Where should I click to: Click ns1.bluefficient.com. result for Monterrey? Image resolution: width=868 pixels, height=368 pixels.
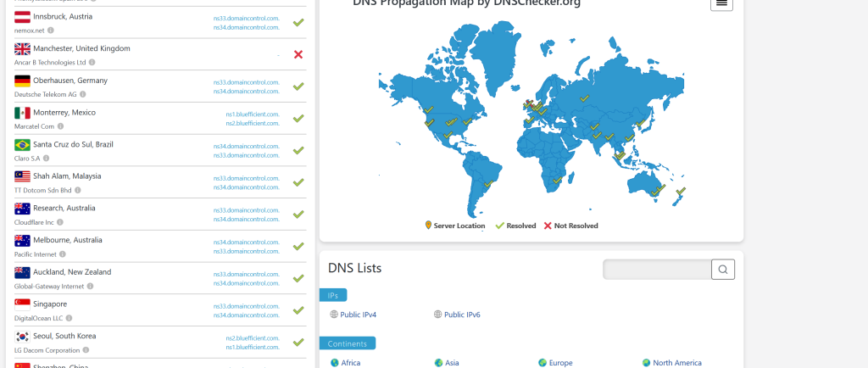[253, 114]
